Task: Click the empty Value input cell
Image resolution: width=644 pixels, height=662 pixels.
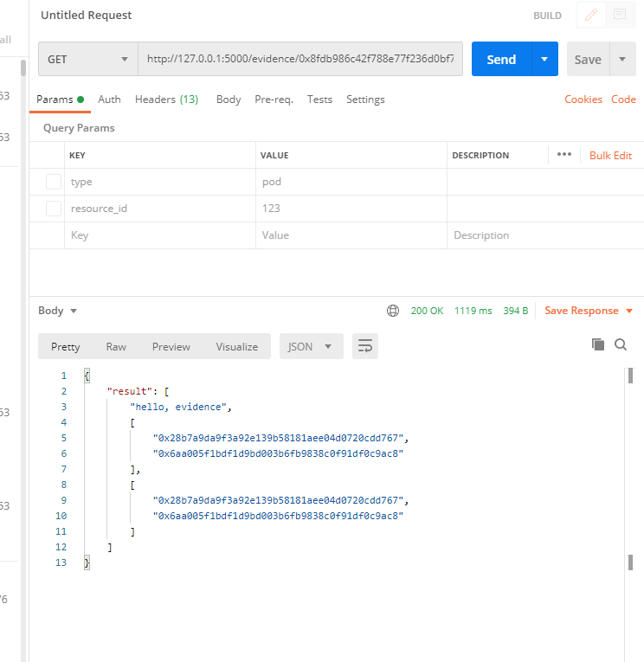Action: tap(351, 235)
